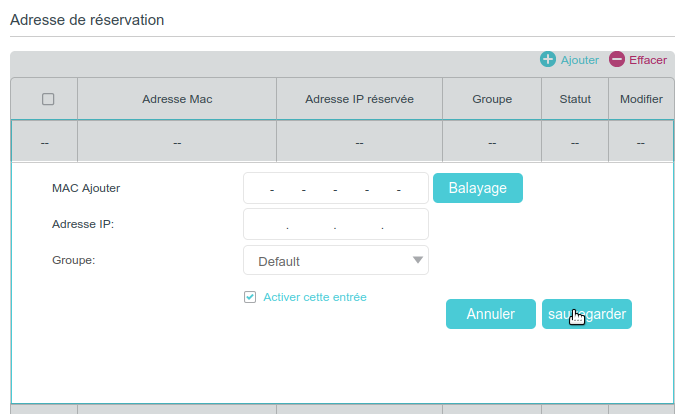Click the Sauvegarder button

[x=587, y=314]
